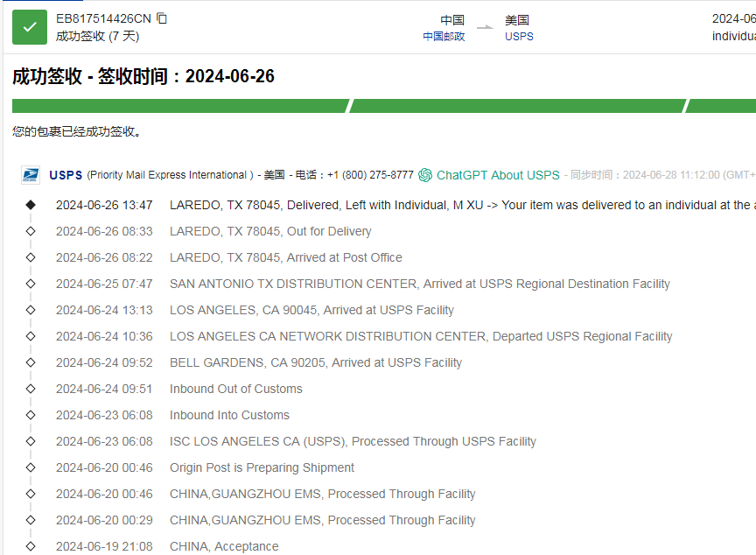This screenshot has width=756, height=555.
Task: Click the second green progress bar segment
Action: pos(517,106)
